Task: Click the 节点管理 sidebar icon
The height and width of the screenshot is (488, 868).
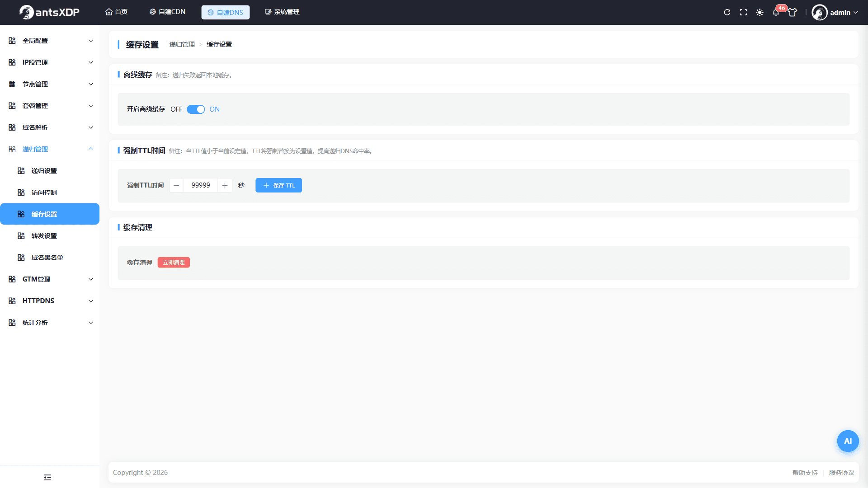Action: tap(12, 84)
